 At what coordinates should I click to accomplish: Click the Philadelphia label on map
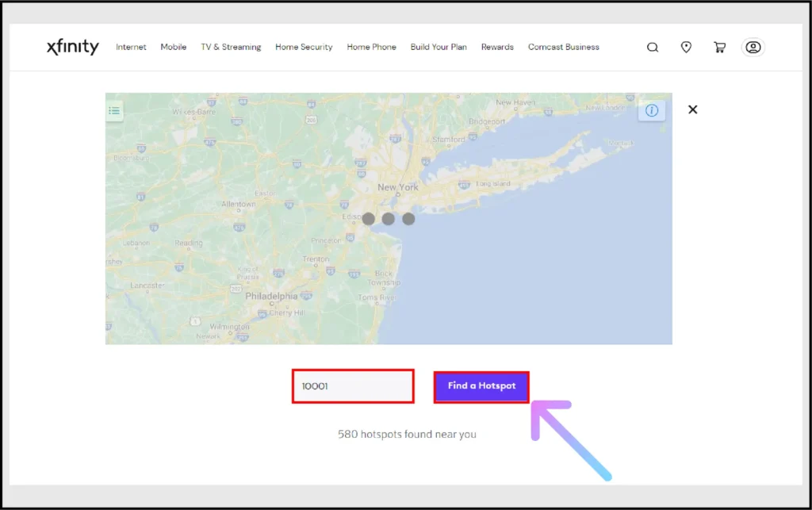tap(271, 296)
